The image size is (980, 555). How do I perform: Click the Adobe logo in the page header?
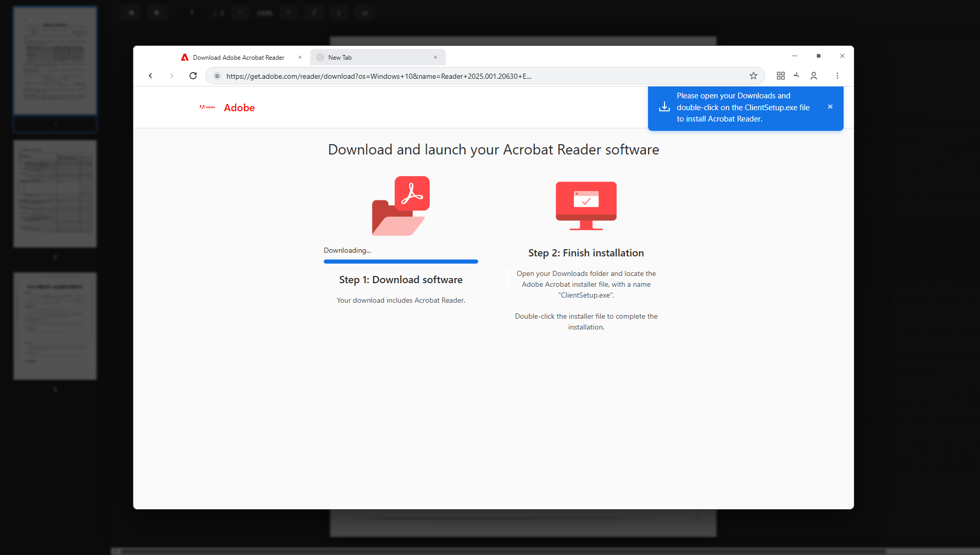click(x=207, y=107)
